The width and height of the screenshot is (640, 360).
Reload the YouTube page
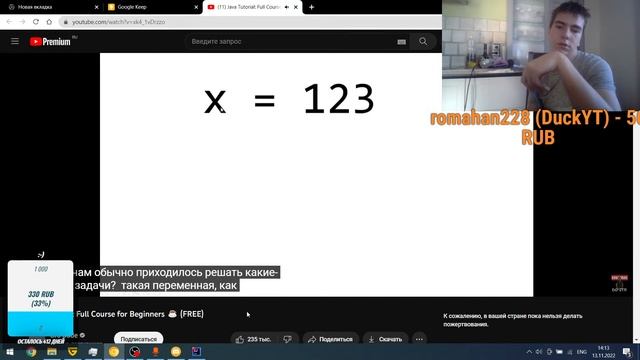tap(36, 22)
